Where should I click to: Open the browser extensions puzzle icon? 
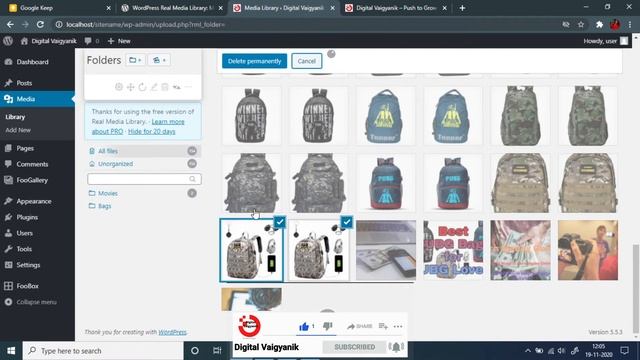[599, 24]
